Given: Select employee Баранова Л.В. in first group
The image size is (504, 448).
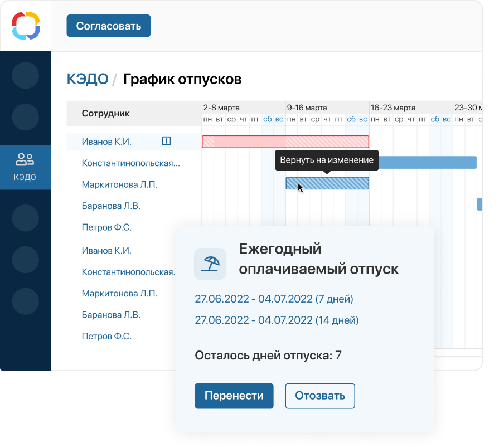Looking at the screenshot, I should tap(111, 206).
